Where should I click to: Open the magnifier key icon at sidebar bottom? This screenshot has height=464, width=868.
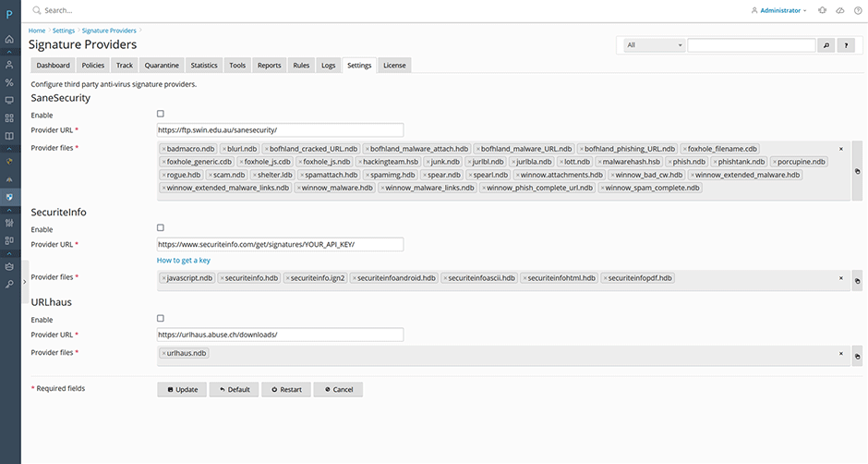(9, 285)
